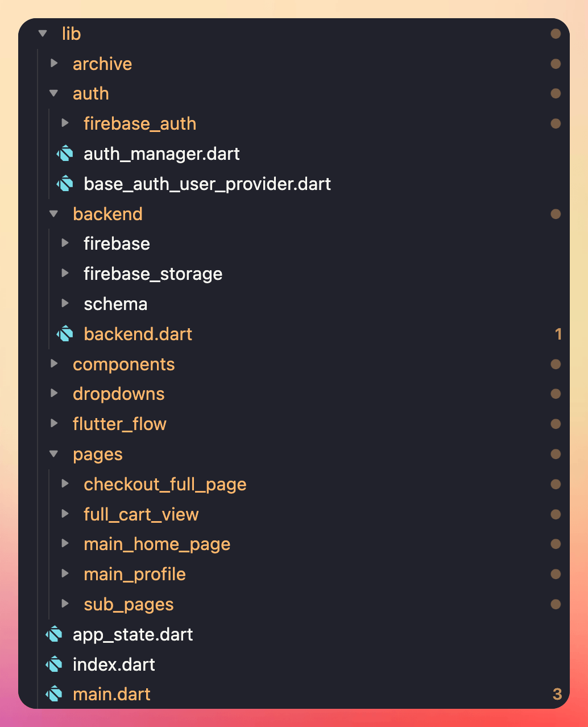
Task: Click the orange status dot beside lib
Action: [x=556, y=34]
